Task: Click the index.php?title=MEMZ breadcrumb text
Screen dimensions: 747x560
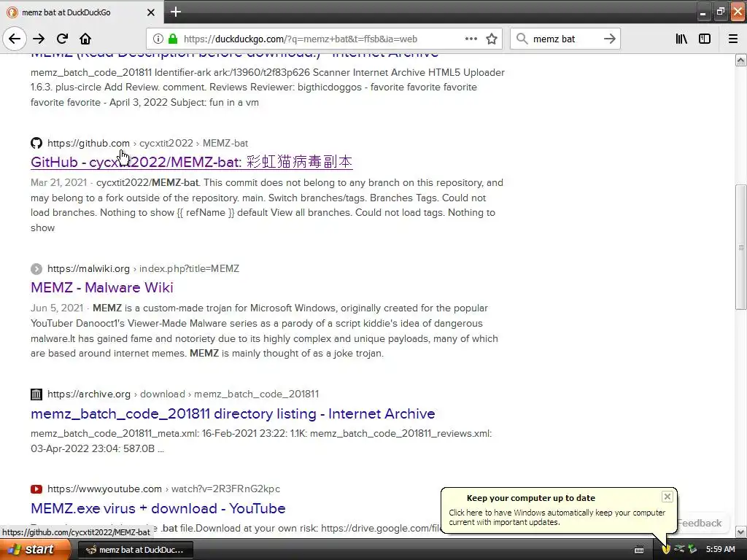Action: tap(189, 268)
